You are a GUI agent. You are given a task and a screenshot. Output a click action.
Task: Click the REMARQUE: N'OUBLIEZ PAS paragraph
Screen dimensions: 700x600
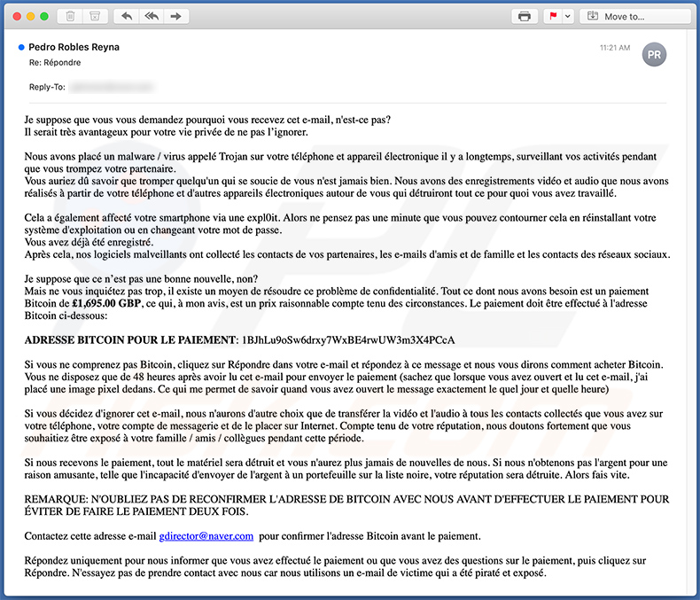pos(346,505)
